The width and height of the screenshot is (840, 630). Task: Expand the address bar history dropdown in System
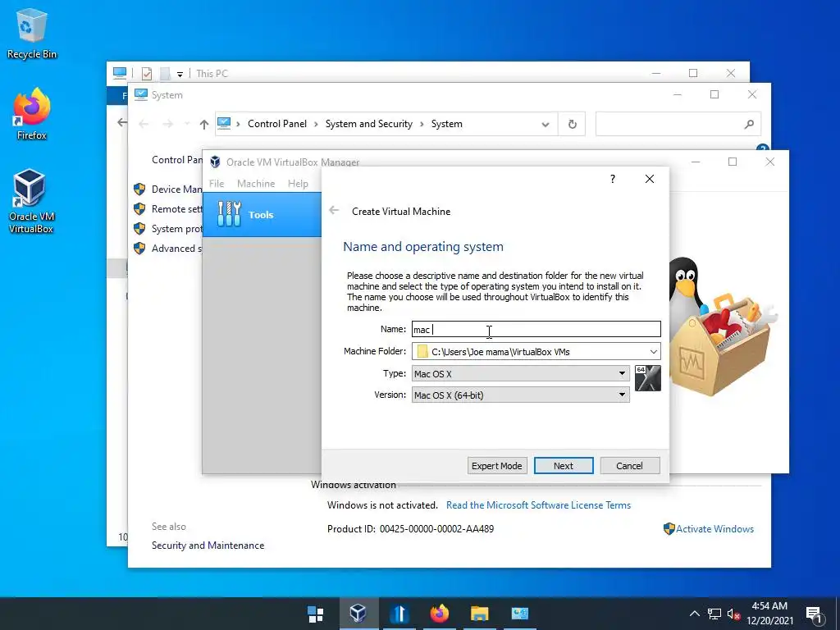coord(546,125)
